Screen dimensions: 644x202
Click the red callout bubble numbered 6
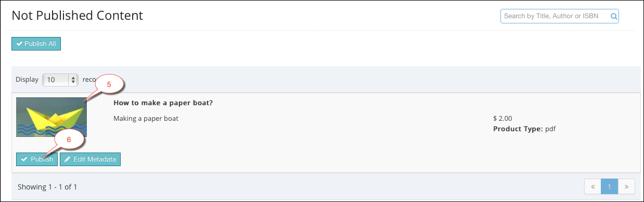pos(70,139)
